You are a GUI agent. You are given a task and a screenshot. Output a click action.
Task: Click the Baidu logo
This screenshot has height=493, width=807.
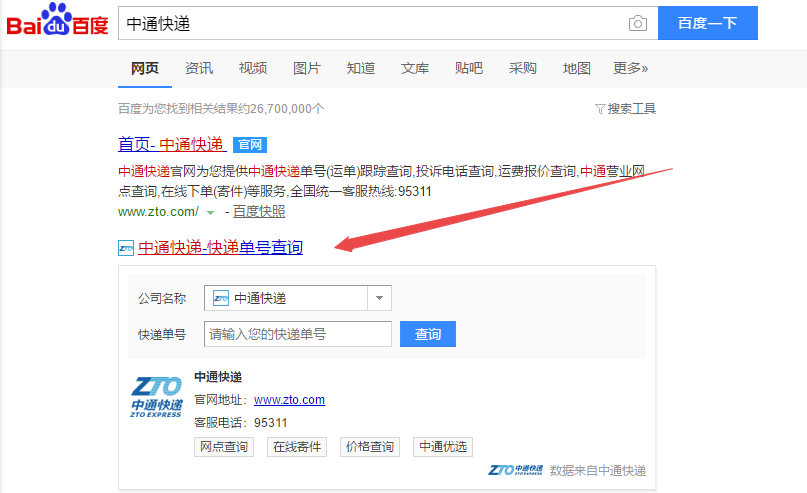click(x=57, y=20)
